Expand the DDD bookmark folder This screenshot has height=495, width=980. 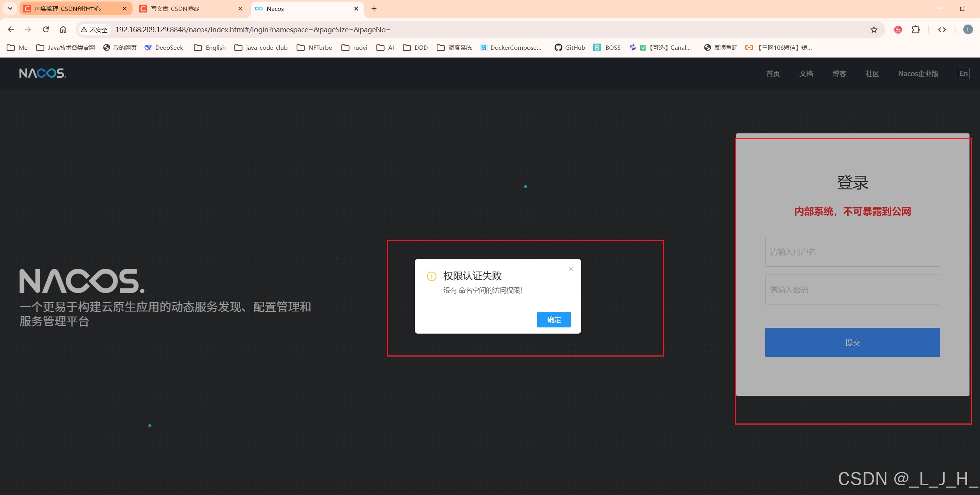coord(415,47)
